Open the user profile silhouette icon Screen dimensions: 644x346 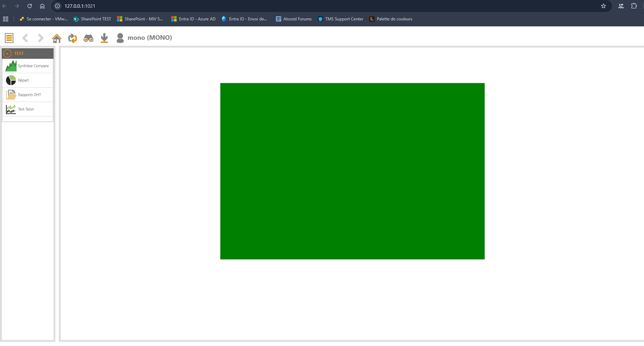[x=120, y=38]
